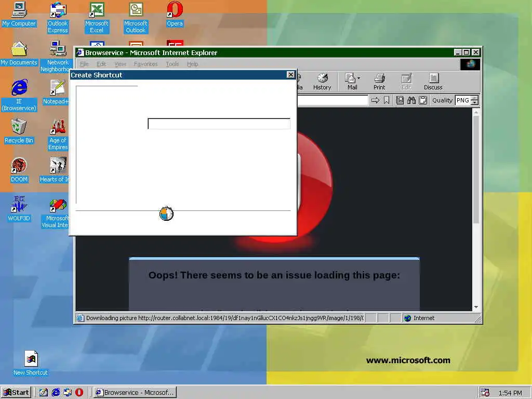
Task: Click the IE address bar field
Action: coord(332,100)
